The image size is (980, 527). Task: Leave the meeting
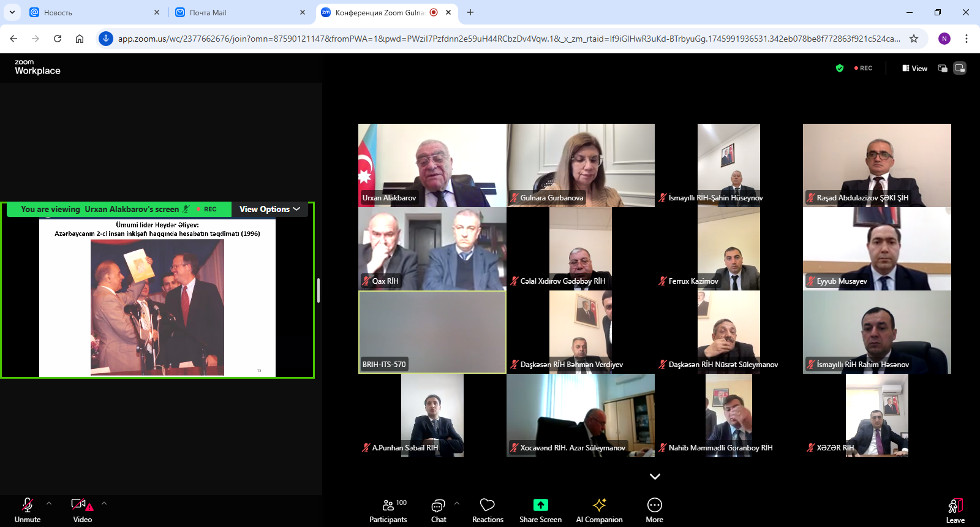[955, 510]
